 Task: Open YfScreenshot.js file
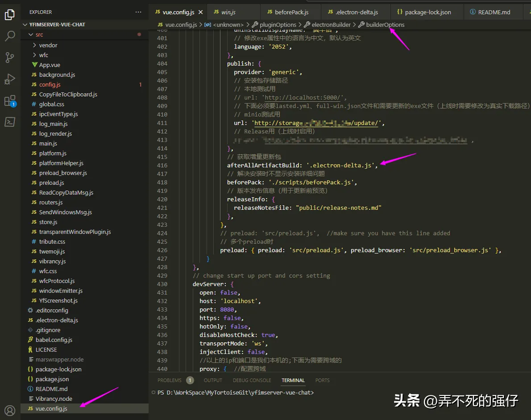point(85,300)
